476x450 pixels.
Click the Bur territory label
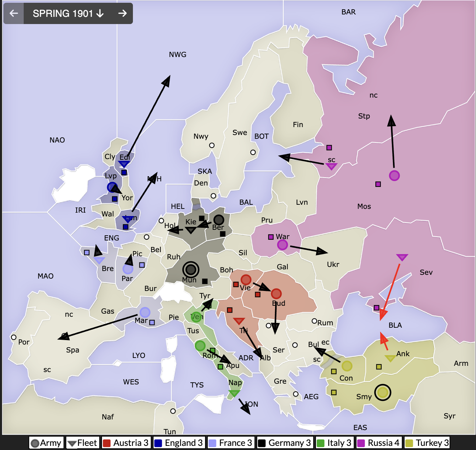point(150,289)
